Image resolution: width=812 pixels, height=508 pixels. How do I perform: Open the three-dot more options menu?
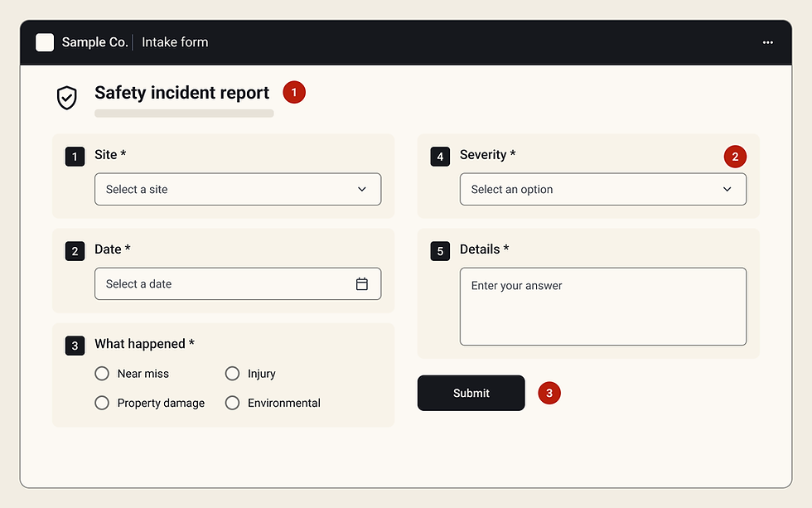pos(767,42)
